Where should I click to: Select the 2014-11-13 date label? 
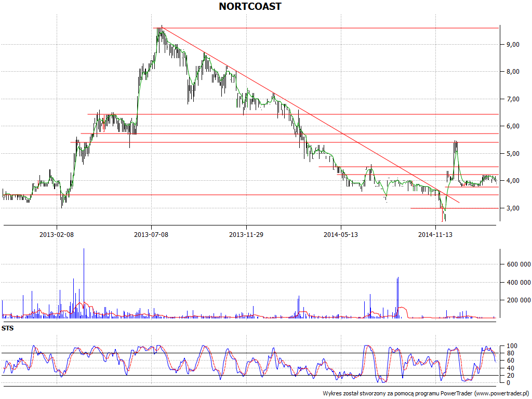click(435, 234)
